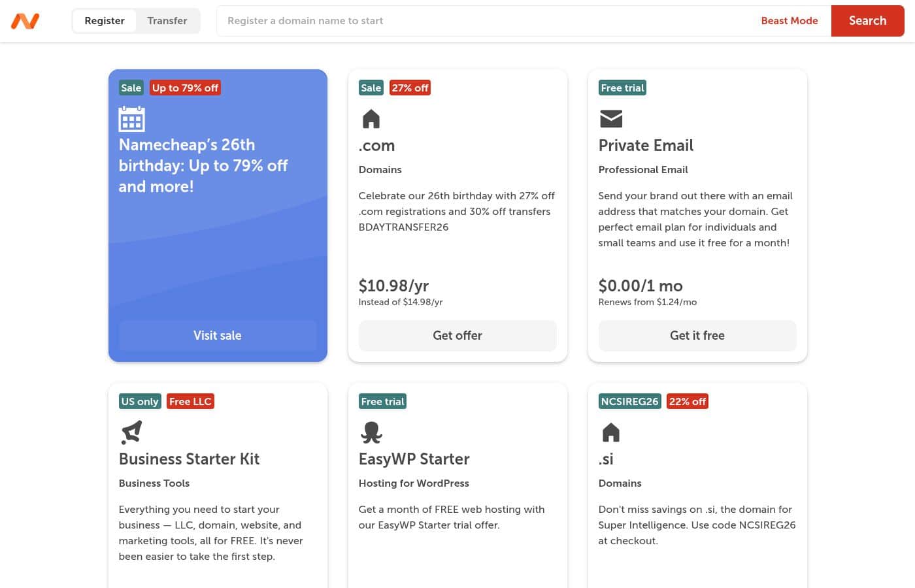The width and height of the screenshot is (915, 588).
Task: Click the '27% off' badge on .com card
Action: 410,88
